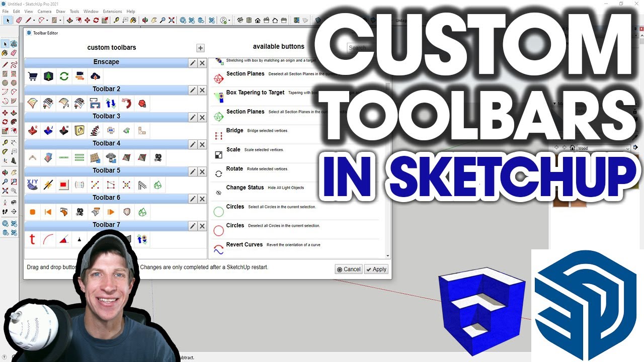
Task: Open the Extensions menu
Action: pos(112,11)
